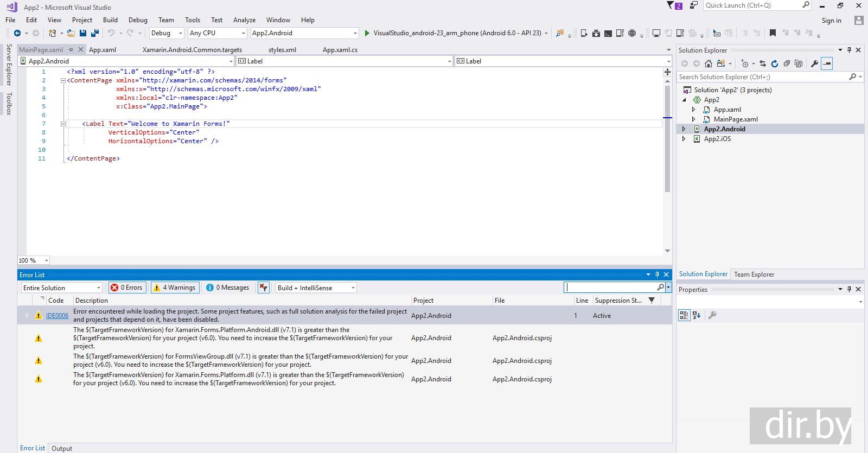The width and height of the screenshot is (868, 453).
Task: Toggle the 0 Errors filter
Action: click(127, 288)
